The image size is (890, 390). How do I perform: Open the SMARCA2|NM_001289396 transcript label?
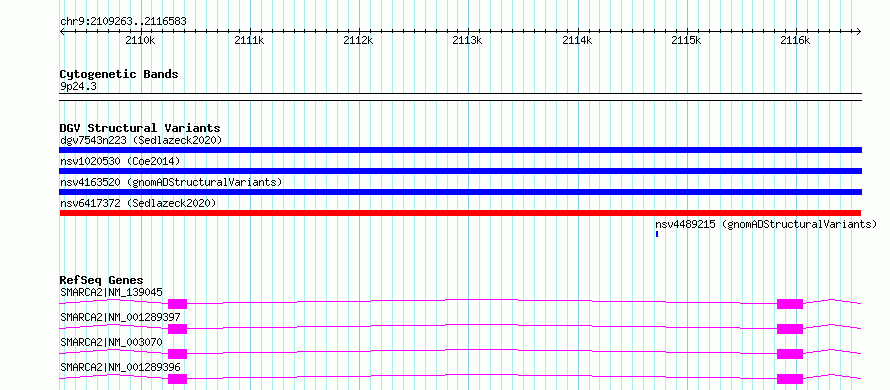(x=120, y=367)
